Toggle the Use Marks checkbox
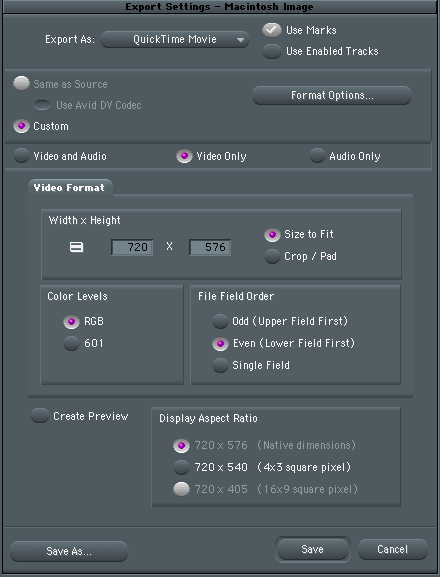440x577 pixels. [x=272, y=30]
